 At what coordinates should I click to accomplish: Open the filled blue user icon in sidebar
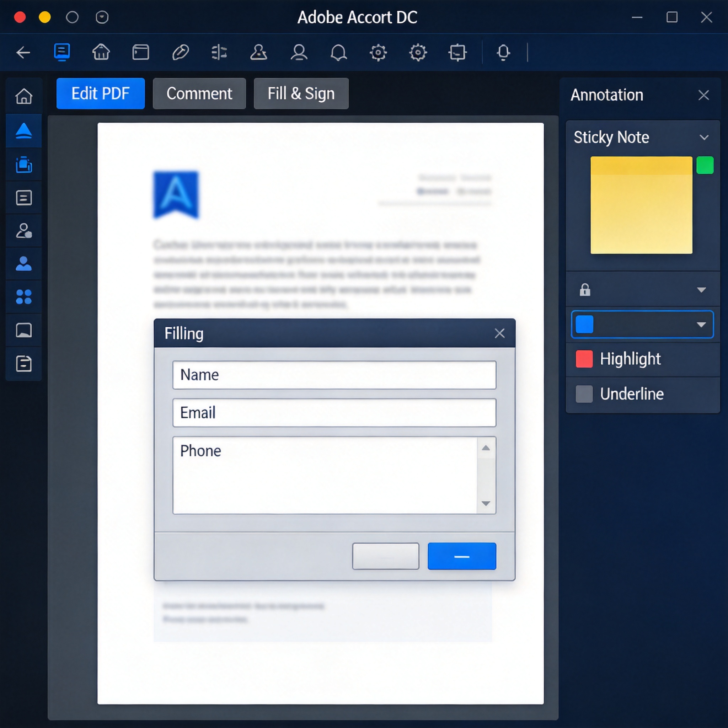point(24,263)
